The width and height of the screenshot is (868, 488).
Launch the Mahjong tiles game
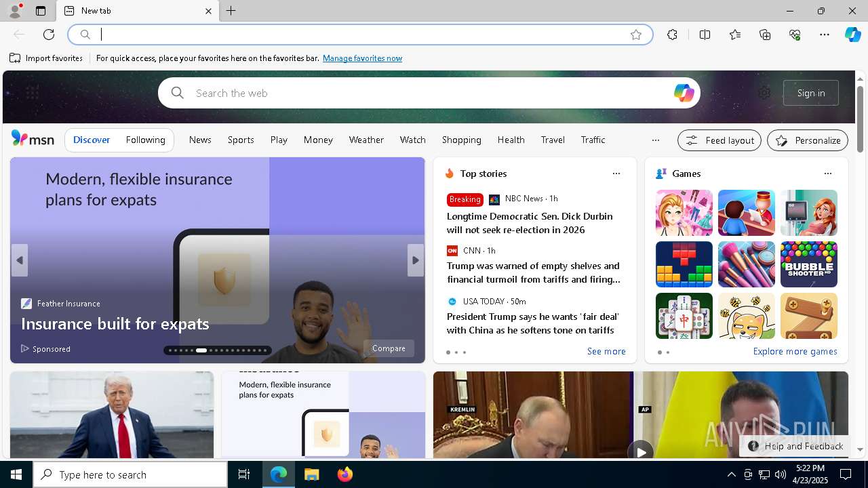point(684,316)
